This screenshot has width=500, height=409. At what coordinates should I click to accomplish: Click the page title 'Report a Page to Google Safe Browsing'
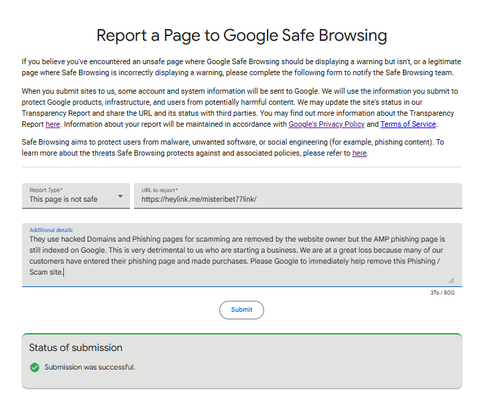point(242,35)
